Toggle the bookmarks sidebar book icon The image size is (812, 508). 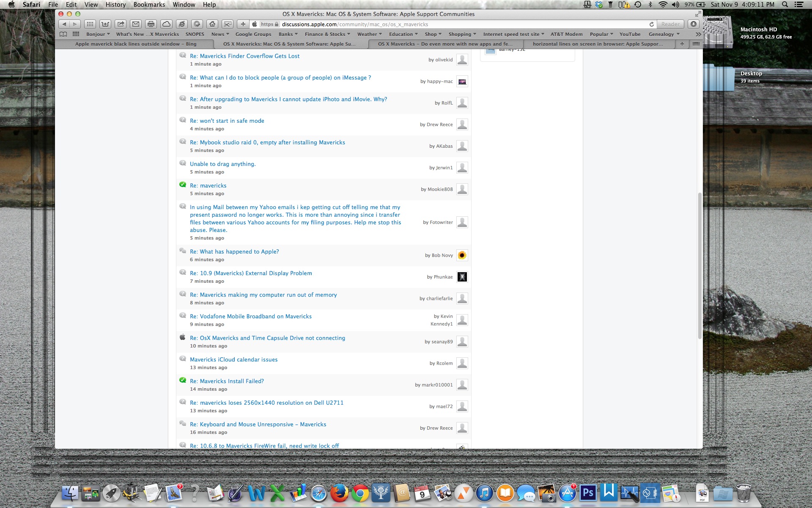point(63,34)
